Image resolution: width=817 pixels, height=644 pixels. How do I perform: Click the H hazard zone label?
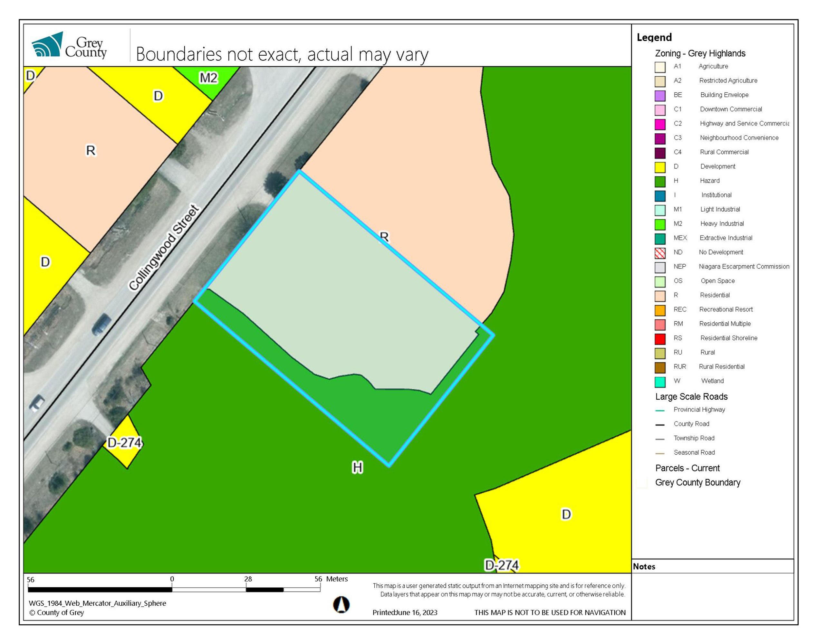tap(357, 468)
